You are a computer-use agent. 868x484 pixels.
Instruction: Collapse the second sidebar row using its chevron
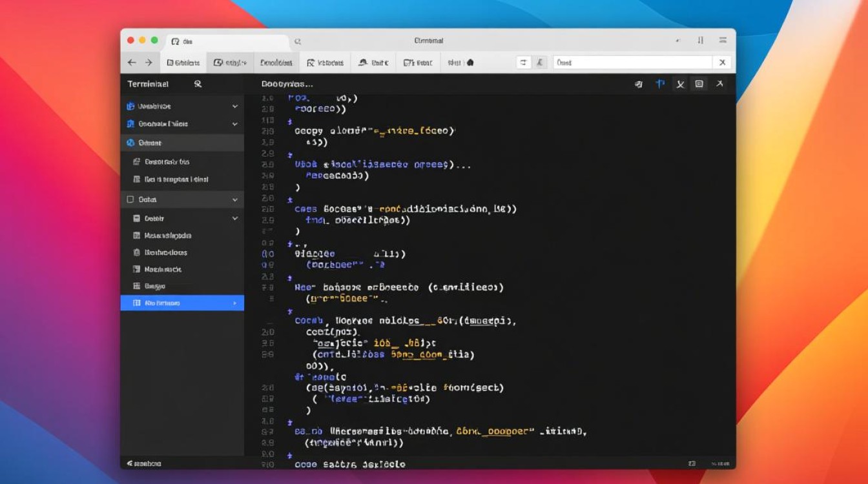click(235, 124)
